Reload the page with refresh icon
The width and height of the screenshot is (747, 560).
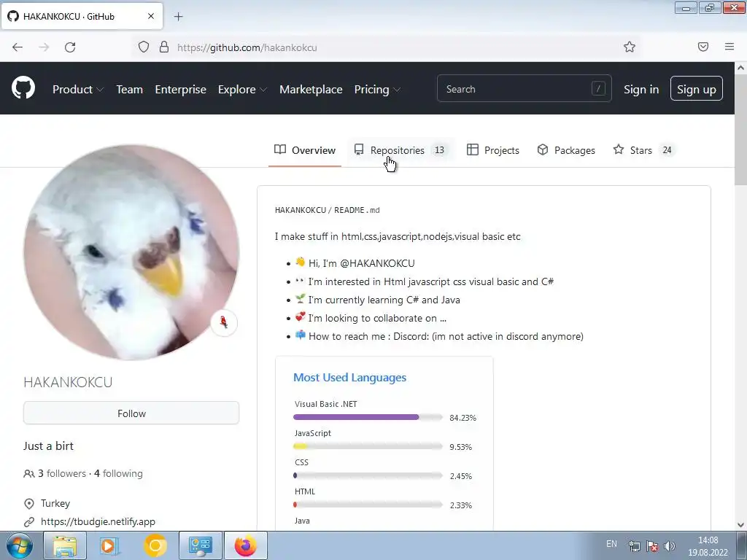(70, 47)
